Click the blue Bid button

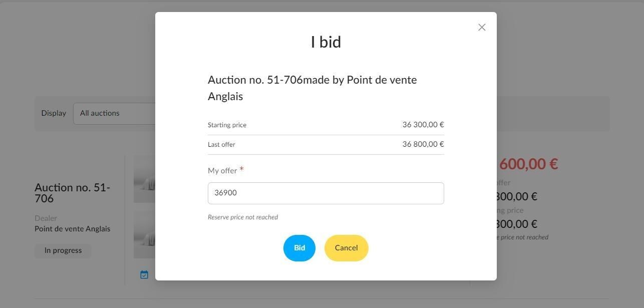pyautogui.click(x=299, y=248)
